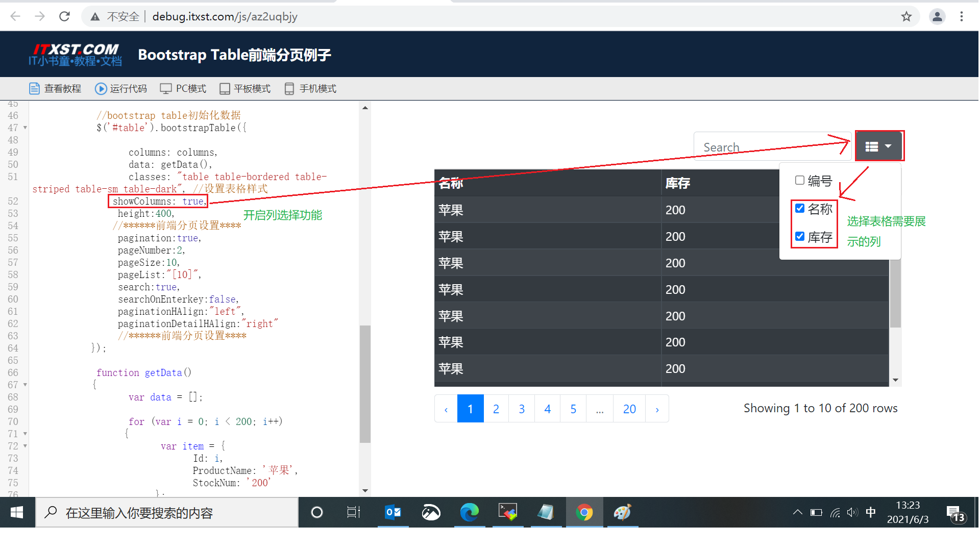
Task: Switch to 手机模式 mobile view
Action: pyautogui.click(x=309, y=88)
